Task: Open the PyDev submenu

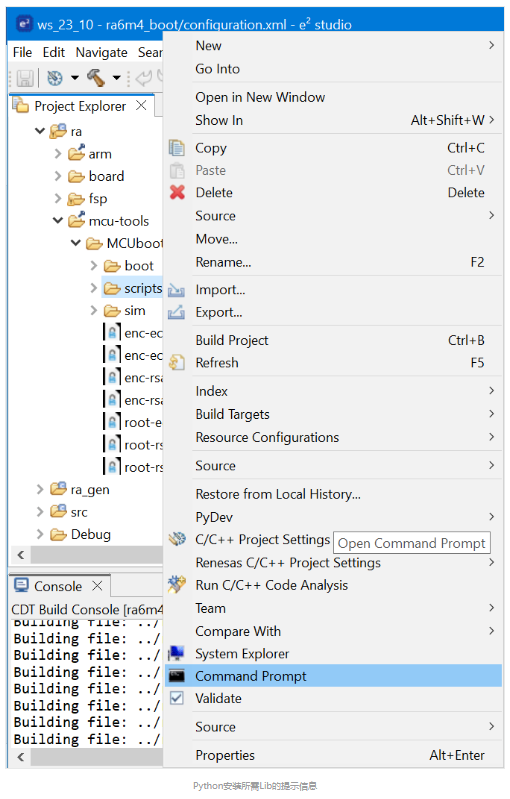Action: pyautogui.click(x=333, y=517)
